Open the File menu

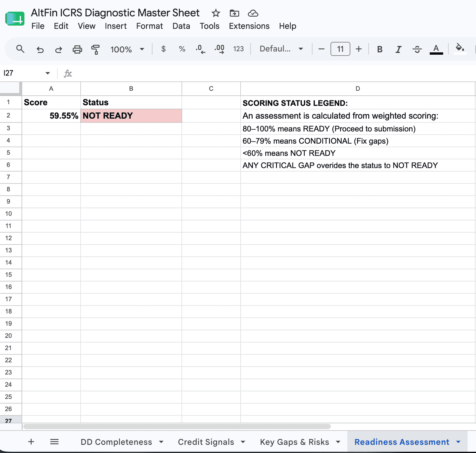click(x=38, y=26)
